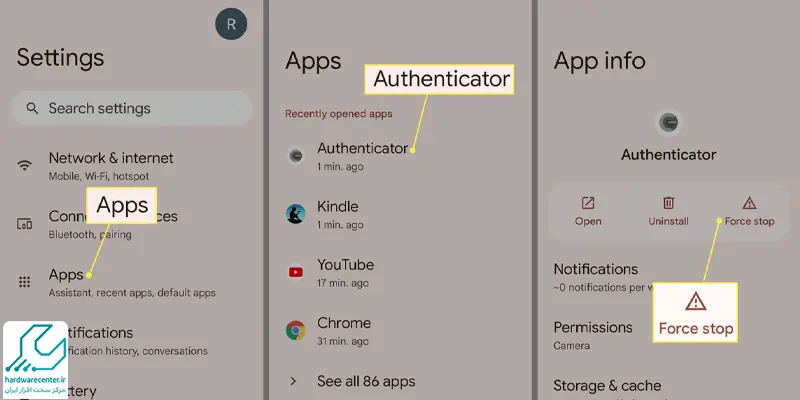This screenshot has height=400, width=800.
Task: Open the Apps settings entry
Action: (133, 282)
